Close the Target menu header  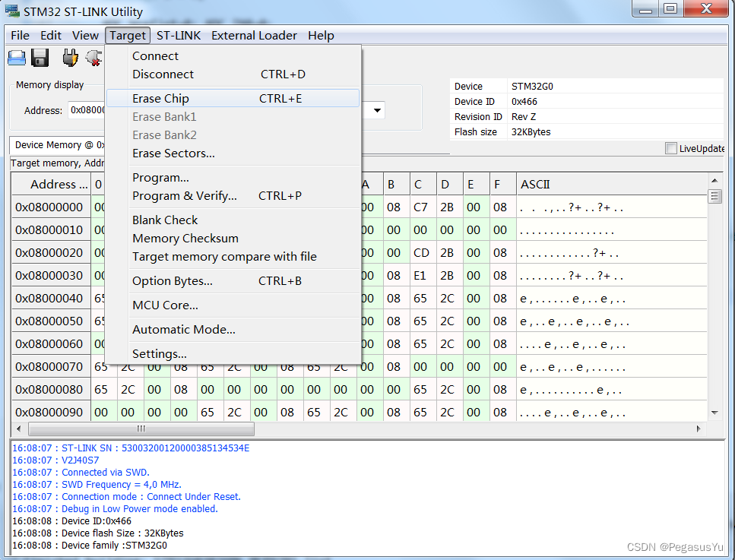coord(128,36)
